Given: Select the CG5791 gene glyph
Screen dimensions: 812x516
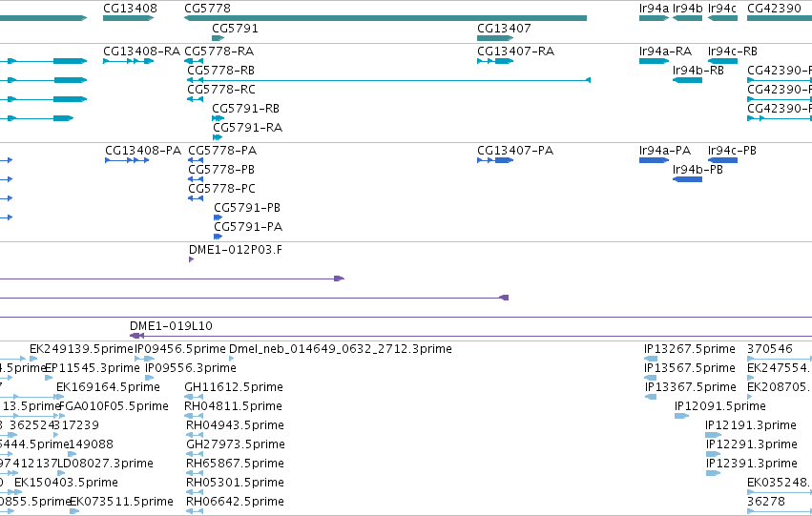Looking at the screenshot, I should tap(218, 38).
